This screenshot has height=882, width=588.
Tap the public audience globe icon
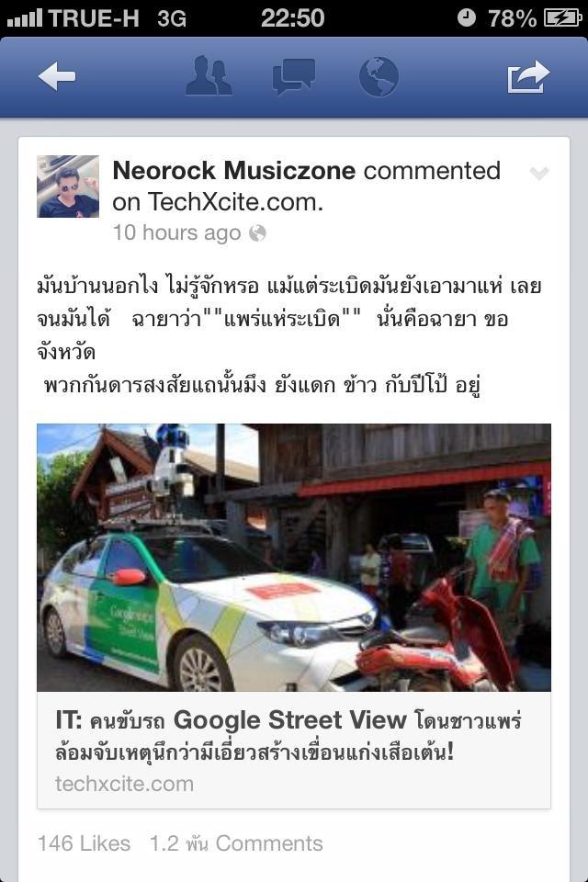click(x=257, y=232)
